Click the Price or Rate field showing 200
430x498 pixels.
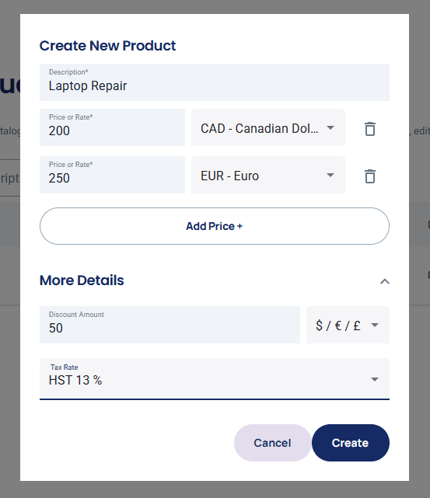pos(112,128)
